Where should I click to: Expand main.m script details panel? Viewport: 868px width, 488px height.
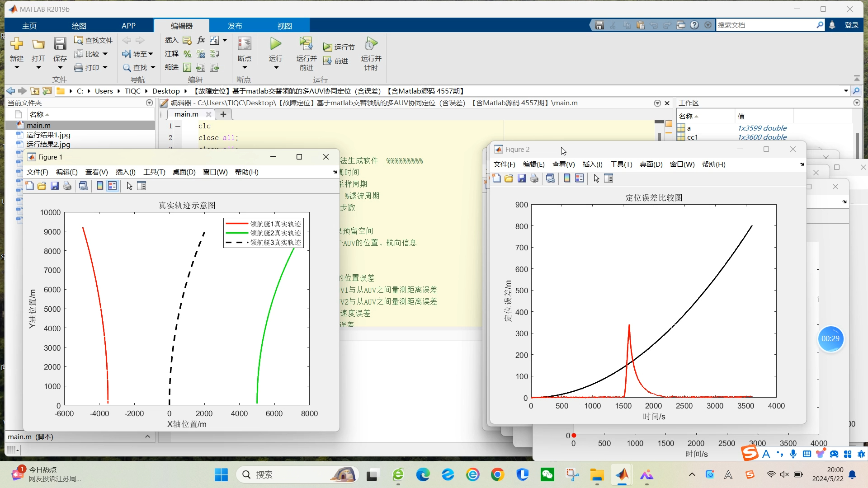coord(147,436)
